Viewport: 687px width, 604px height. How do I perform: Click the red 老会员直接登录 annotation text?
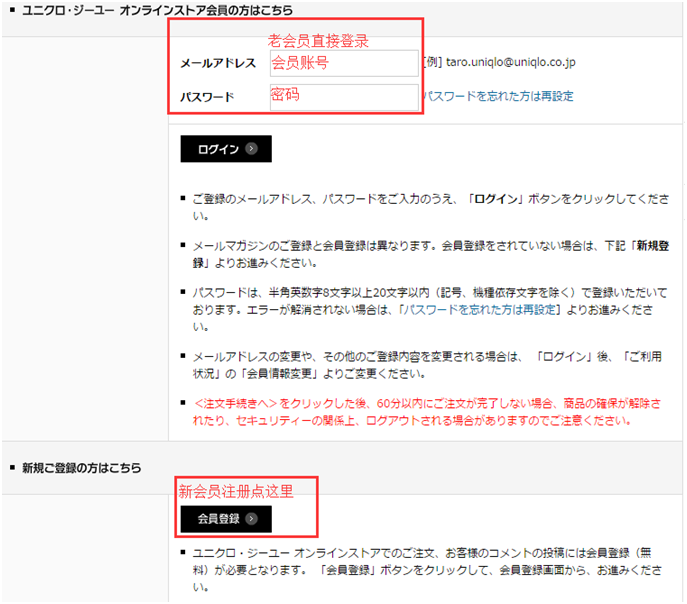(319, 41)
